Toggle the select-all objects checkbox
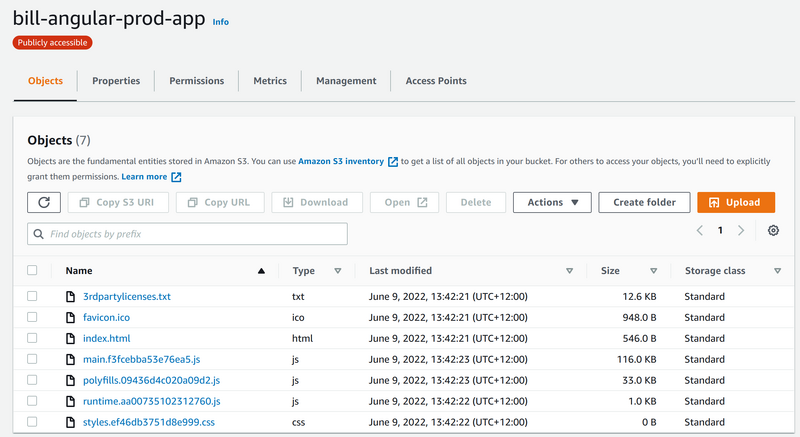The width and height of the screenshot is (800, 437). tap(33, 271)
